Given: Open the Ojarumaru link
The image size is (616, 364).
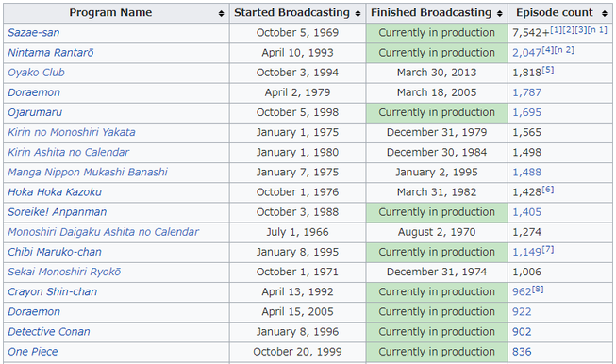Looking at the screenshot, I should pyautogui.click(x=35, y=112).
